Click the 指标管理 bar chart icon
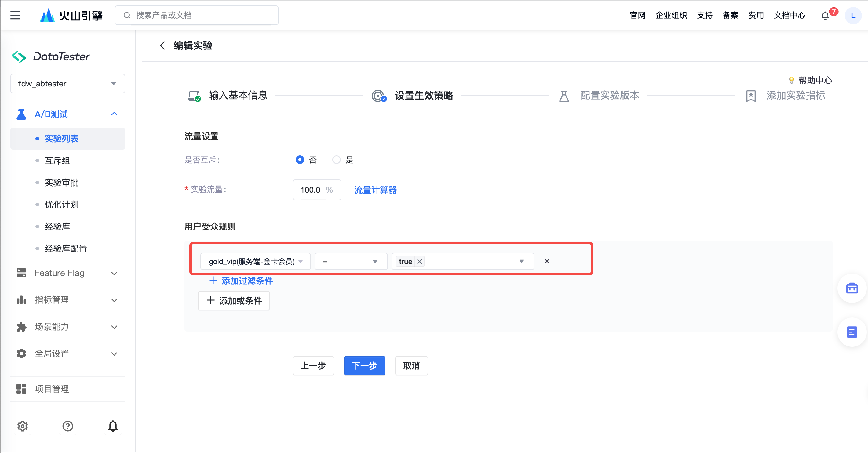 point(21,300)
